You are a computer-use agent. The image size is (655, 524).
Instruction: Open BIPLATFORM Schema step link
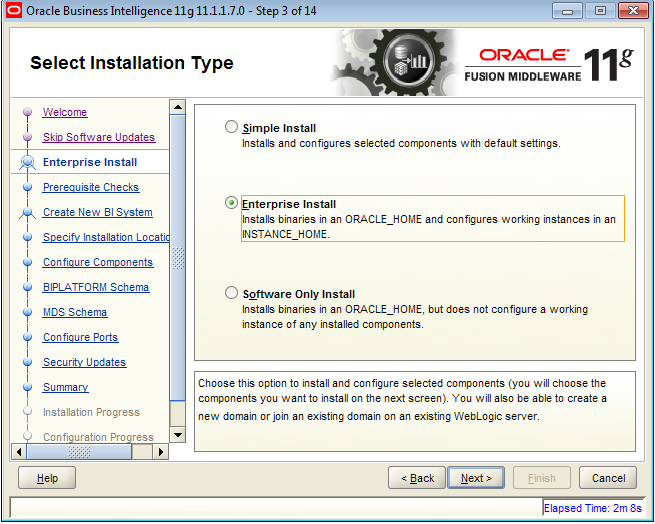(96, 287)
